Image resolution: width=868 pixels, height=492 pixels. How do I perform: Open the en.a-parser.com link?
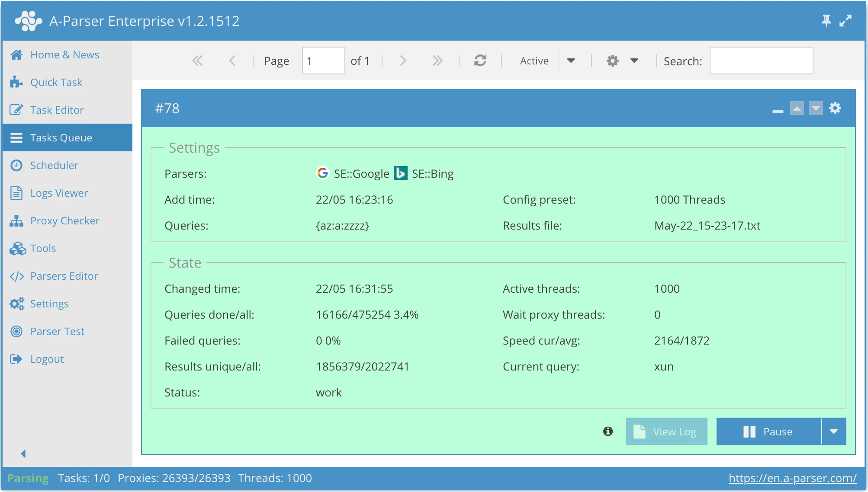pos(792,478)
